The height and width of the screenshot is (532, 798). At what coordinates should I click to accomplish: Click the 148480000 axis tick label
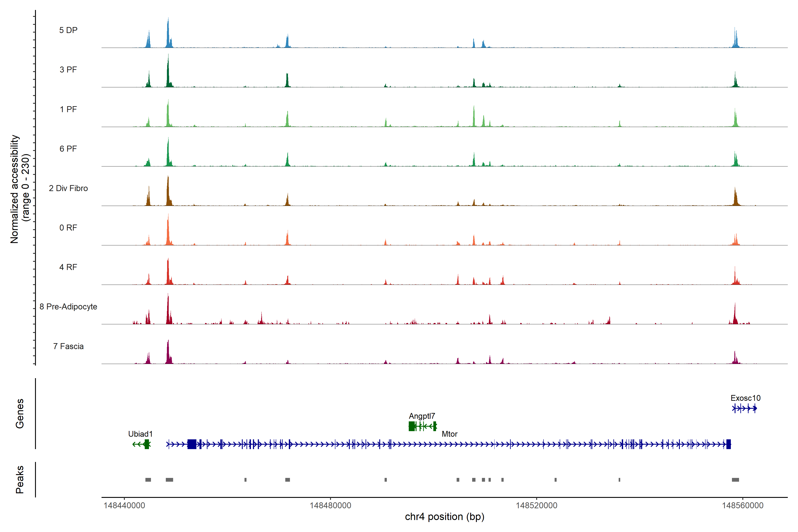(x=331, y=505)
